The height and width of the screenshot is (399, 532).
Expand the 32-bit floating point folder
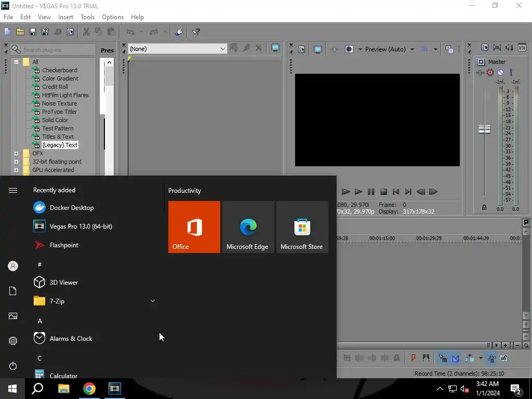point(16,162)
